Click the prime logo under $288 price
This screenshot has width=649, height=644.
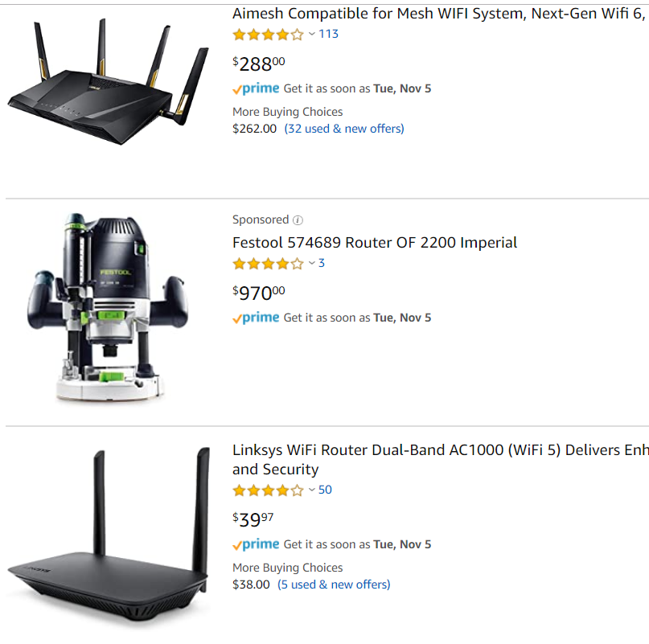[256, 88]
